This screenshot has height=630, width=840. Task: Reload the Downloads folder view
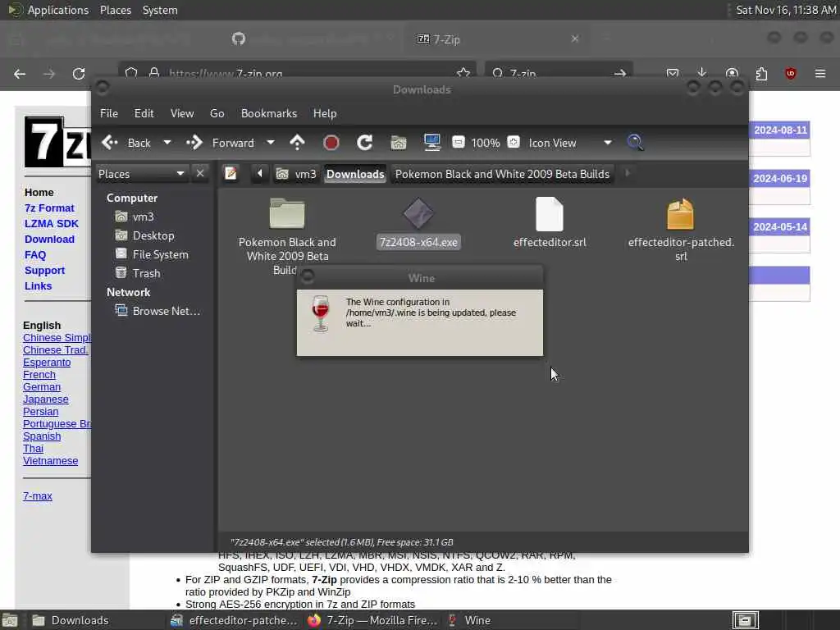coord(365,143)
